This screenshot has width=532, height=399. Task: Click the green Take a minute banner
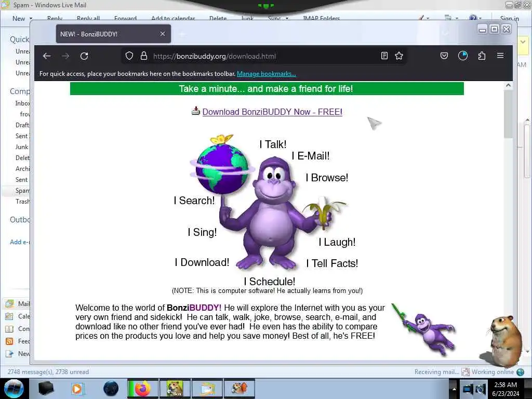point(267,89)
